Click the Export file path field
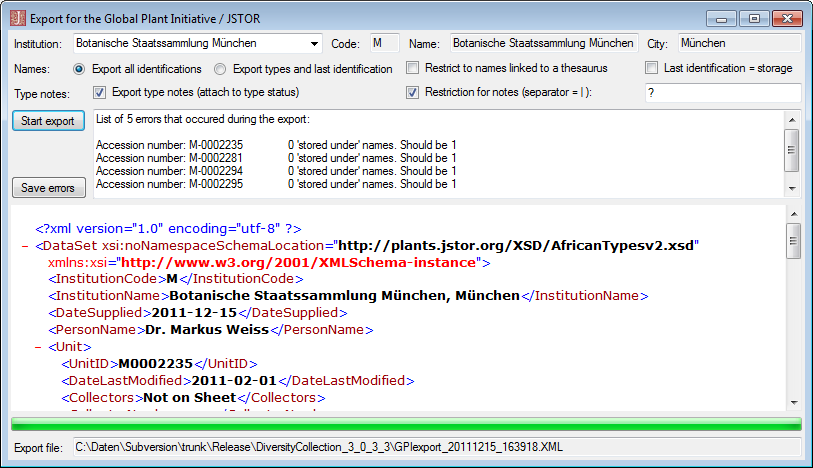813x468 pixels. 437,447
